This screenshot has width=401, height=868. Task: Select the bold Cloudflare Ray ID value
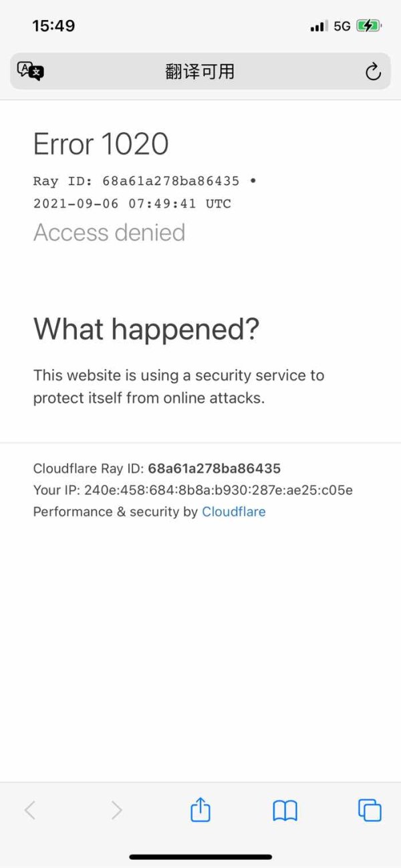pyautogui.click(x=214, y=468)
